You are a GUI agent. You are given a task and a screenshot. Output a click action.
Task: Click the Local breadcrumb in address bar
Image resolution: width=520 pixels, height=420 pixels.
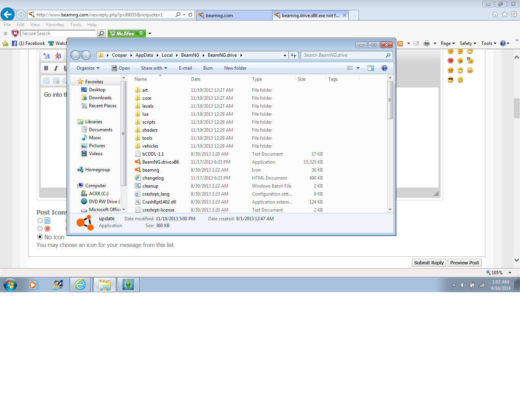[x=167, y=55]
